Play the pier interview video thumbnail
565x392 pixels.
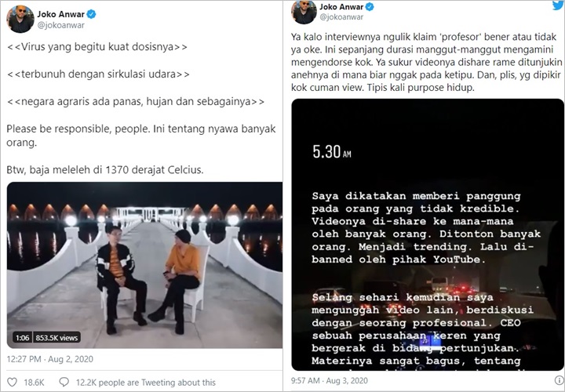pyautogui.click(x=144, y=265)
